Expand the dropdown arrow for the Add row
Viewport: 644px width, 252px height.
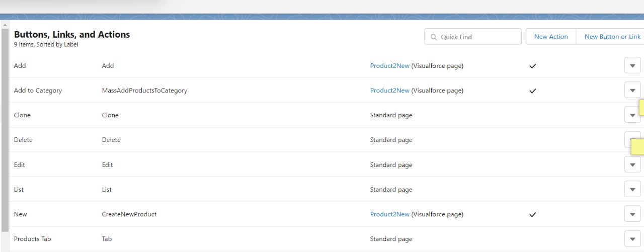point(632,66)
